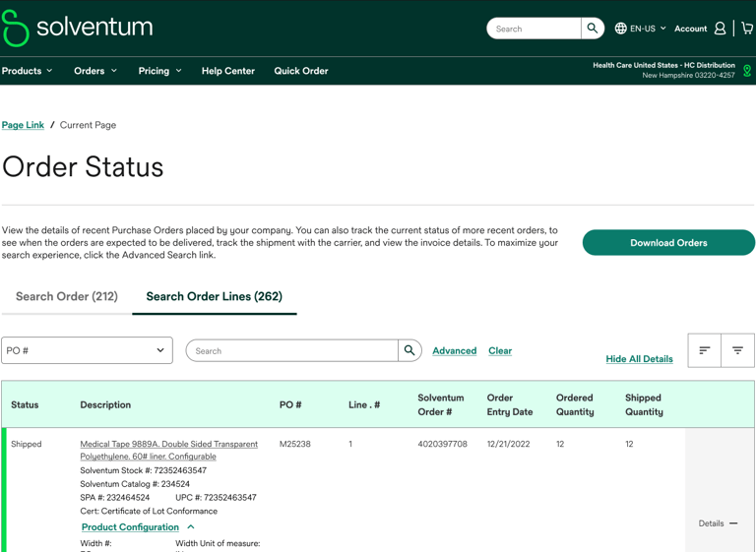Open the PO # search type dropdown
The height and width of the screenshot is (552, 756).
pos(87,350)
